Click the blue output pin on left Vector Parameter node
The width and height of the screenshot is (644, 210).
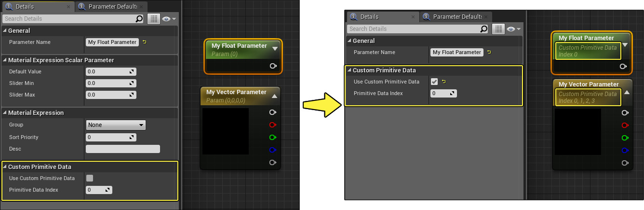(273, 150)
